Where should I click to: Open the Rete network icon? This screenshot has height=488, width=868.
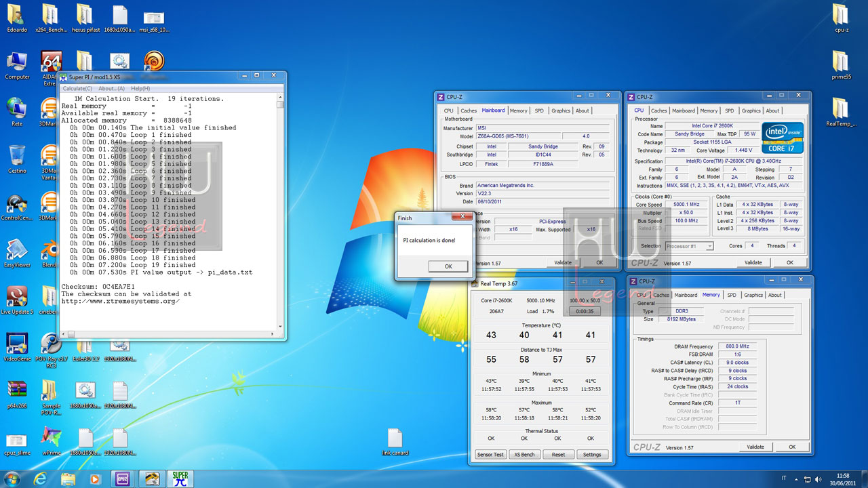tap(17, 112)
